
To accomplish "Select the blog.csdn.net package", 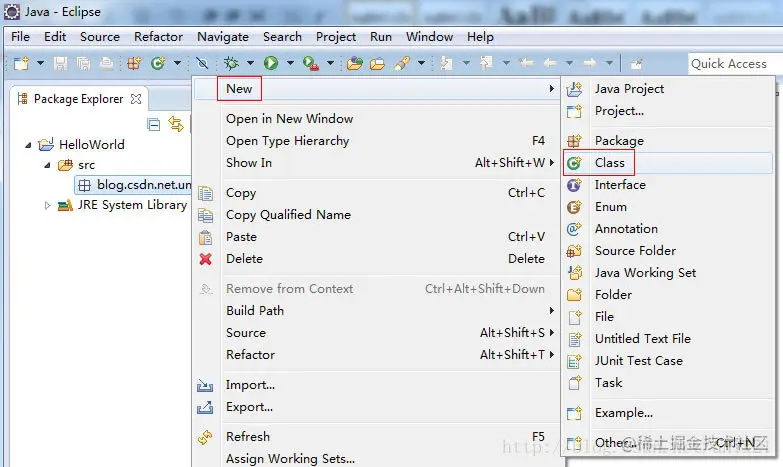I will [134, 185].
